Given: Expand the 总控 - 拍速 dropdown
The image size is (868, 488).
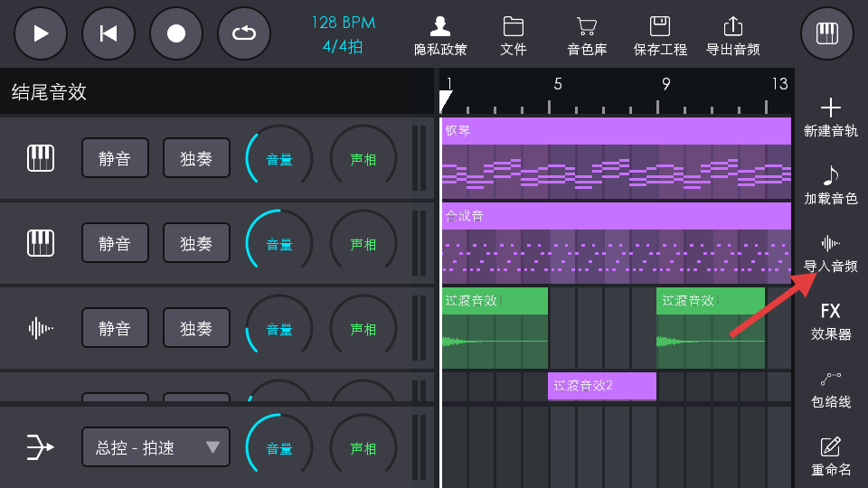Looking at the screenshot, I should [156, 447].
